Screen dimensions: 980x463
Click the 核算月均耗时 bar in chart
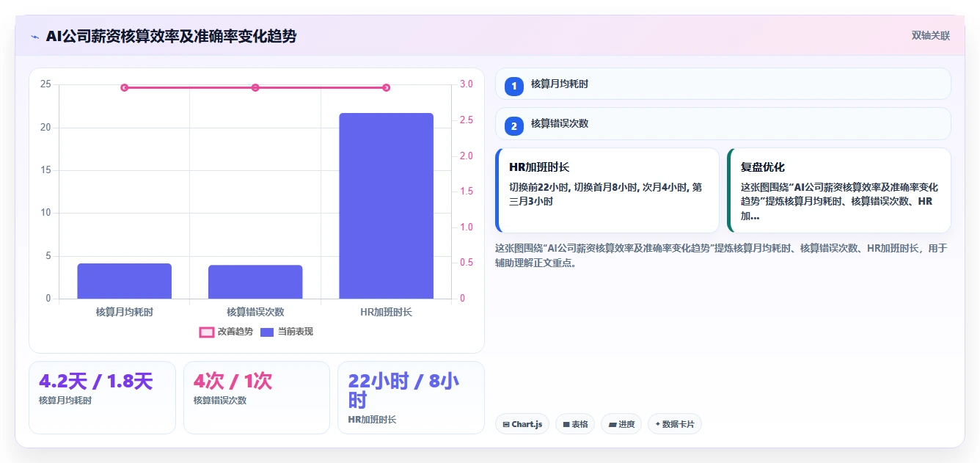124,281
